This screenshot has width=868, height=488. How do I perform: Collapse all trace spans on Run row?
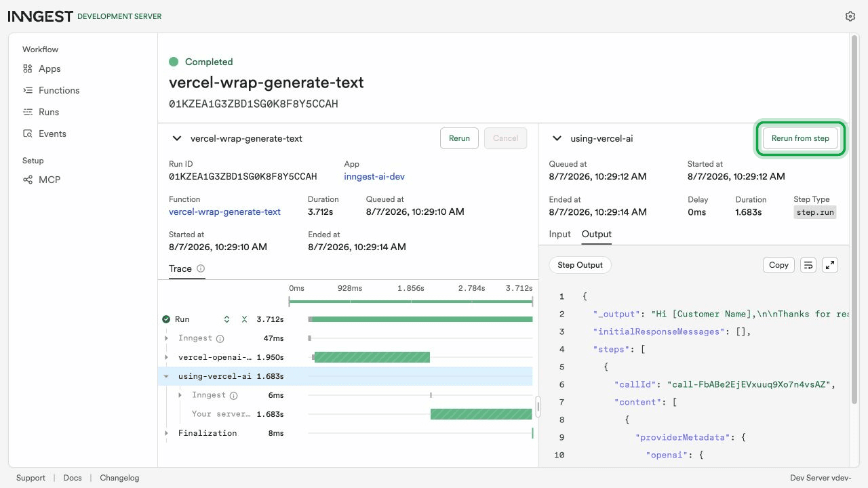pyautogui.click(x=245, y=319)
